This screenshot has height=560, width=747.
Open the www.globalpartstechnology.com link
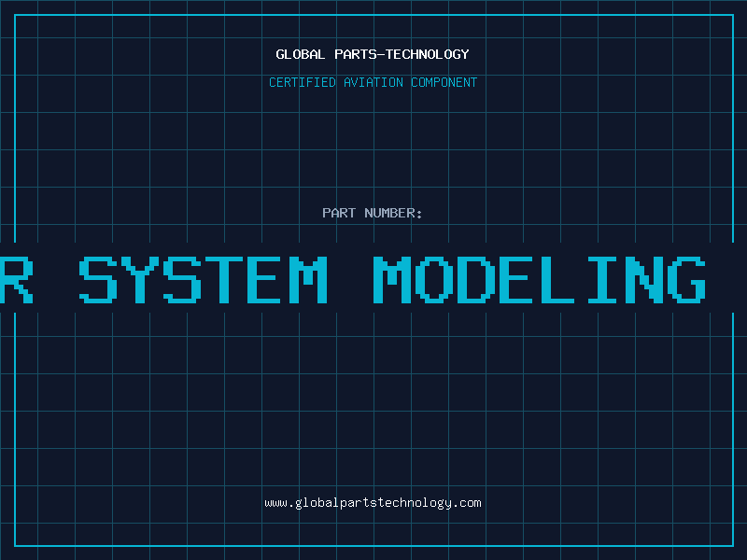click(x=373, y=503)
